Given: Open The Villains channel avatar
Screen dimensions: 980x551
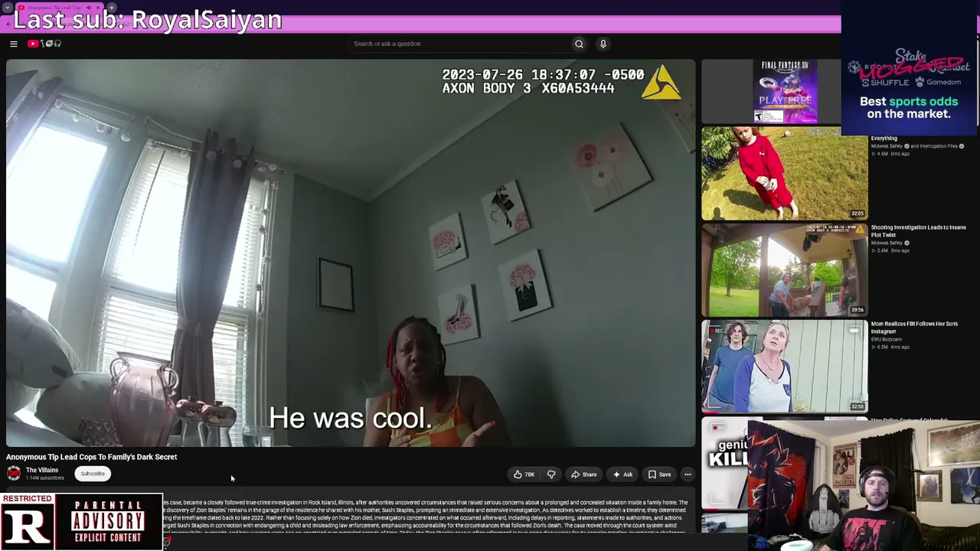Looking at the screenshot, I should [x=14, y=474].
